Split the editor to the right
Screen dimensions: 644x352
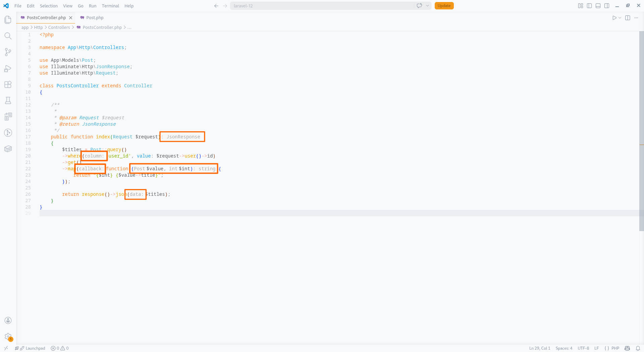click(628, 18)
